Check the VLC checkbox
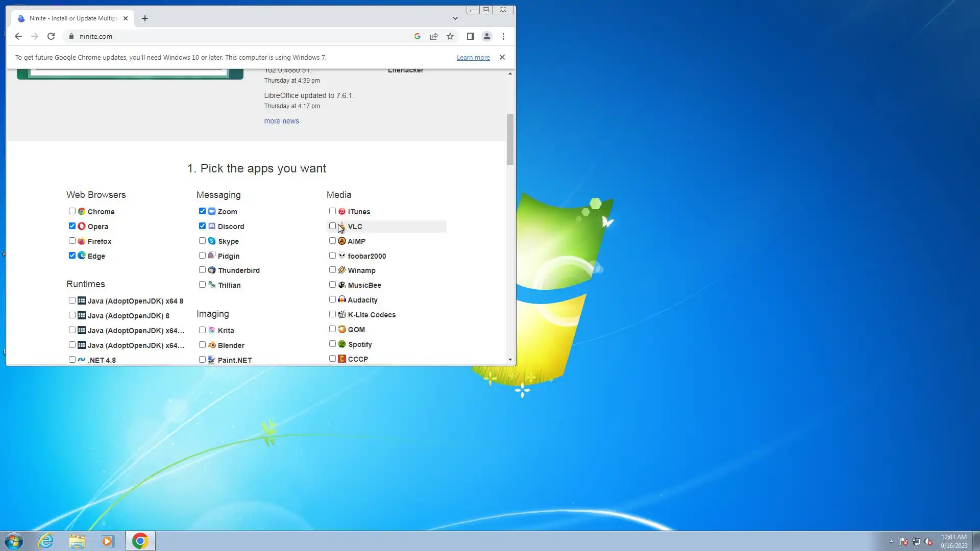Viewport: 980px width, 551px height. 332,226
